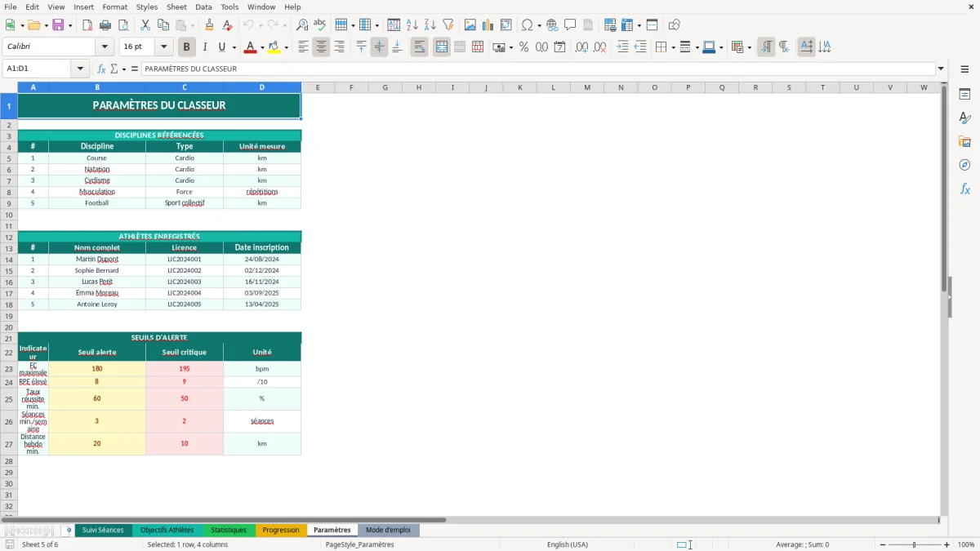Increase indent
This screenshot has height=551, width=980.
[x=622, y=47]
